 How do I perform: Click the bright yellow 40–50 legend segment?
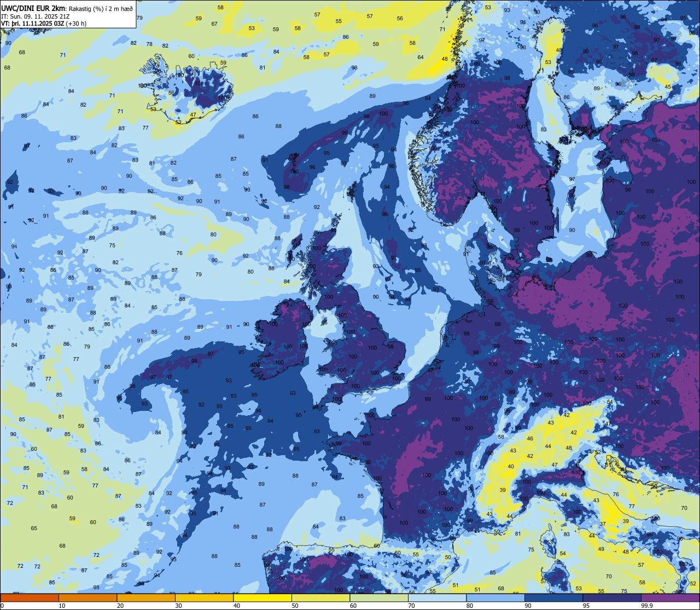tap(262, 597)
